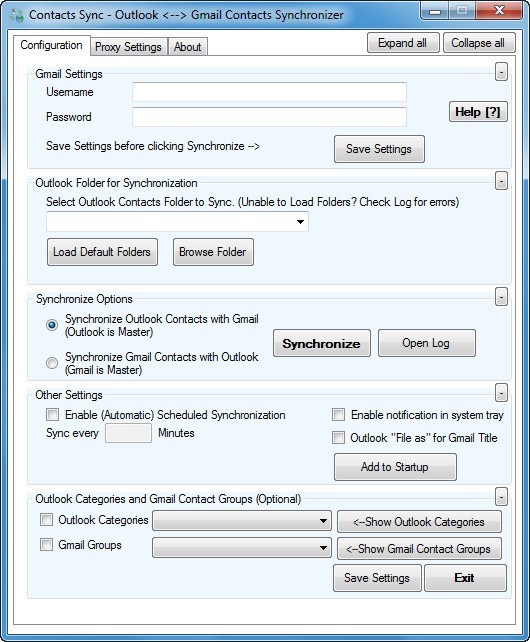This screenshot has height=642, width=530.
Task: Collapse the Other Settings section
Action: 501,393
